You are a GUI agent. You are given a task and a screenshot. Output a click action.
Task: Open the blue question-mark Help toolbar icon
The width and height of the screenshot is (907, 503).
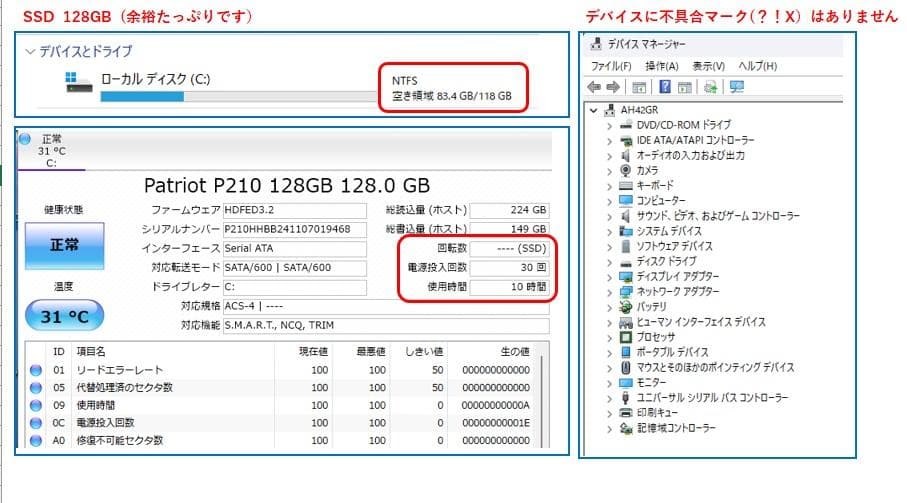[x=665, y=87]
